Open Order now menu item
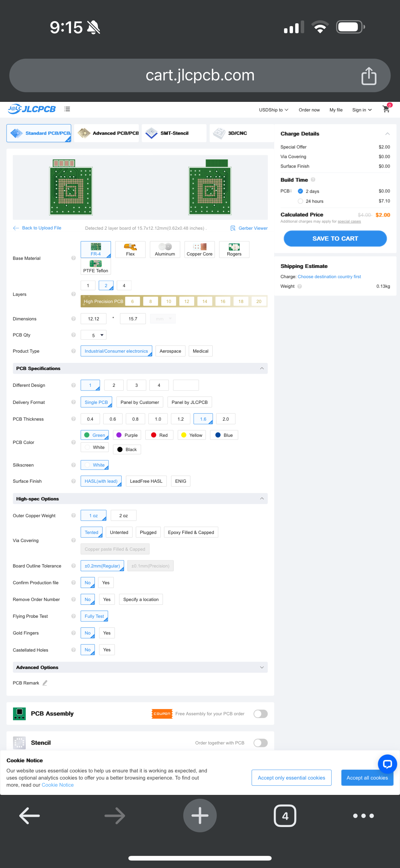Screen dimensions: 400x868 pos(309,110)
